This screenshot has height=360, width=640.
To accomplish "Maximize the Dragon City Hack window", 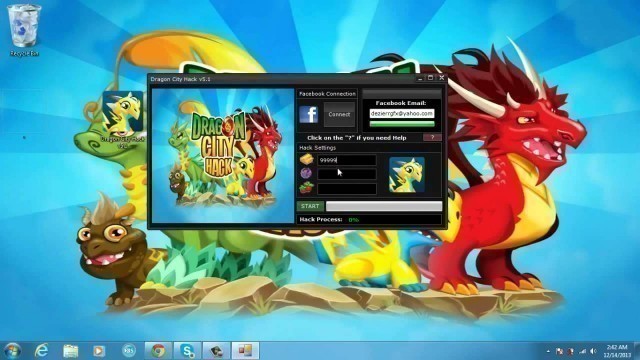I will [x=430, y=78].
